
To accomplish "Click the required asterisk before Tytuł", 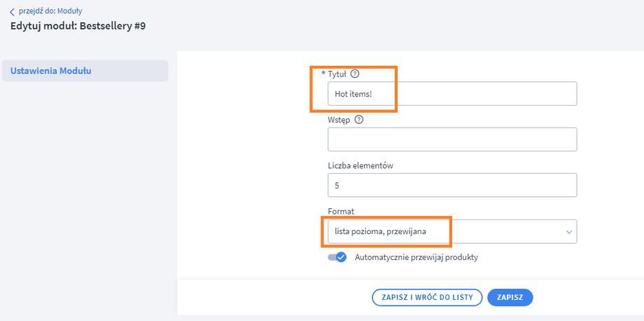I will [323, 74].
